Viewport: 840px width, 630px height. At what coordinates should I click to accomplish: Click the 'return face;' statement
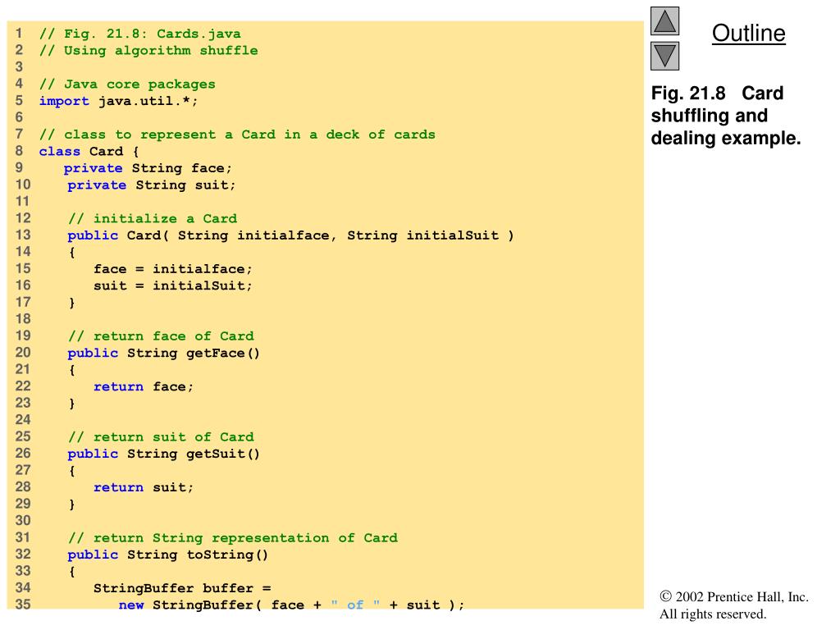143,387
